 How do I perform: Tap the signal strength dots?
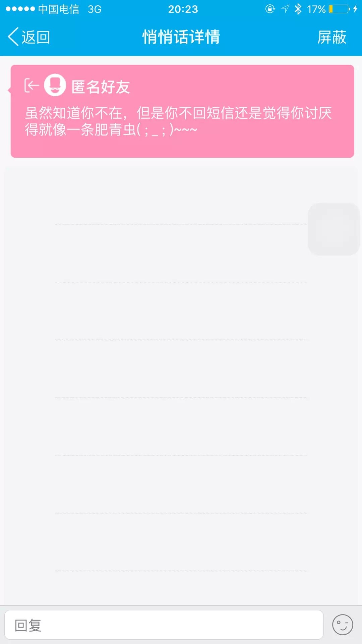20,9
